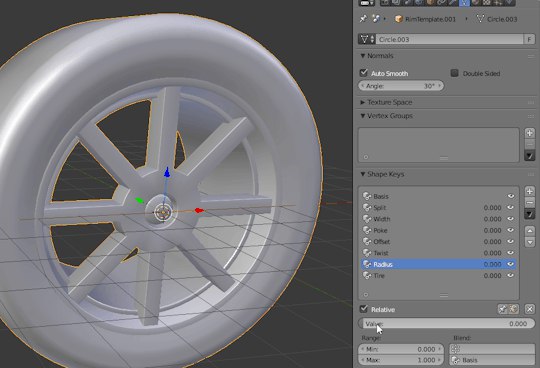Pin the properties context with pushpin icon
This screenshot has width=540, height=368.
point(363,19)
